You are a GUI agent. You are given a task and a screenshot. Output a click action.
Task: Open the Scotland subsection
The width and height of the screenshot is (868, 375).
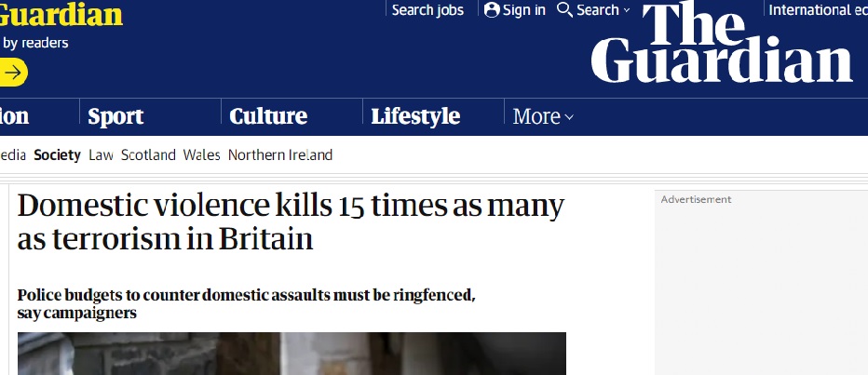pyautogui.click(x=148, y=155)
